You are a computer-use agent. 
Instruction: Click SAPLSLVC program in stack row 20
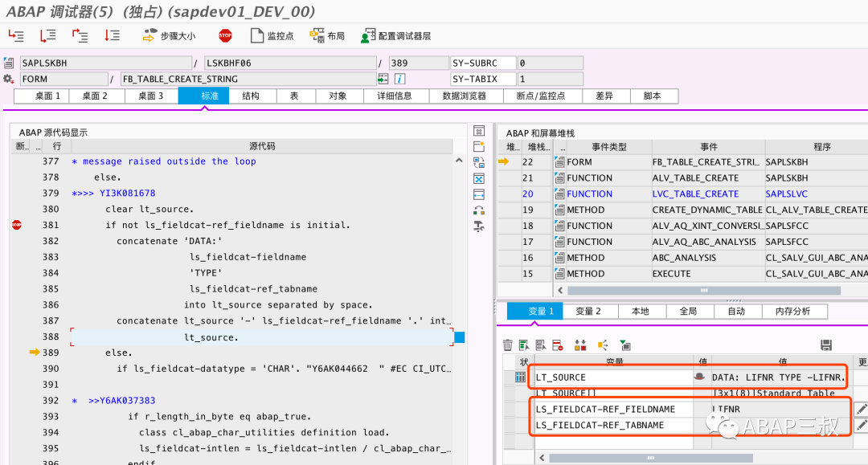click(786, 194)
